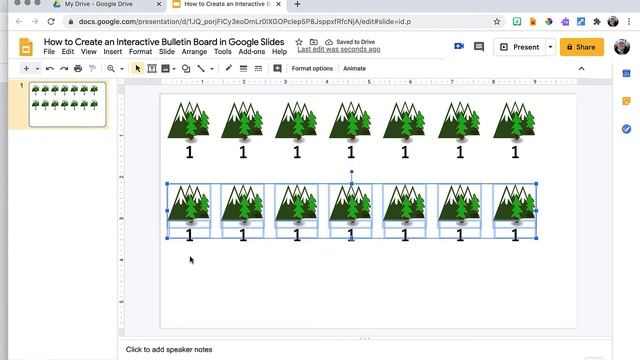Open Chrome three-dot menu
The height and width of the screenshot is (360, 640).
click(x=629, y=22)
